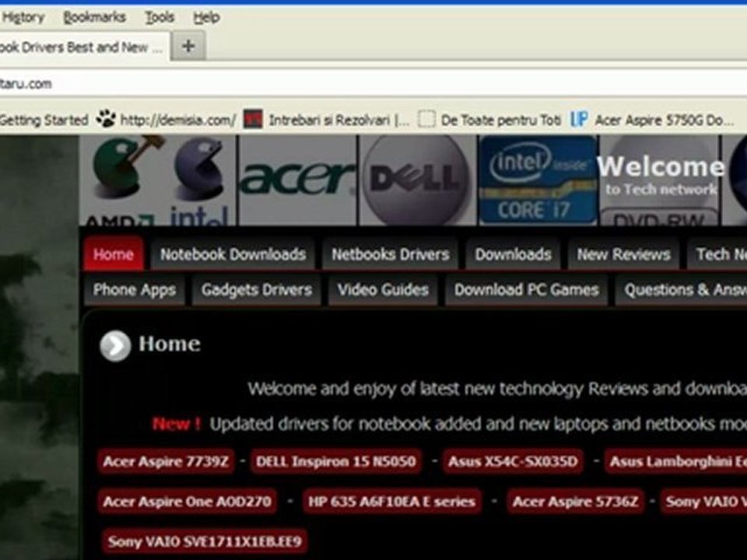Click the Dell logo banner
This screenshot has height=560, width=747.
417,180
